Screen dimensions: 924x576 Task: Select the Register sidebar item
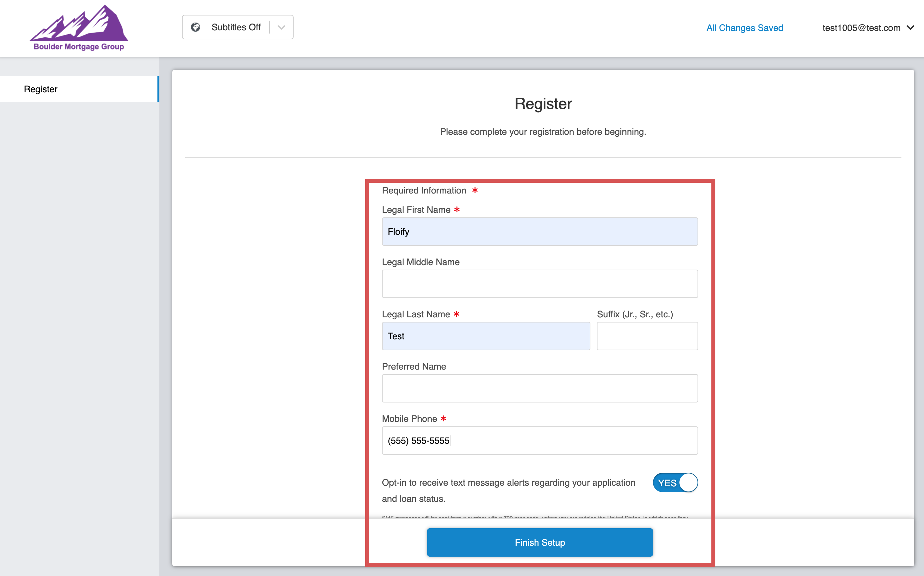coord(41,89)
